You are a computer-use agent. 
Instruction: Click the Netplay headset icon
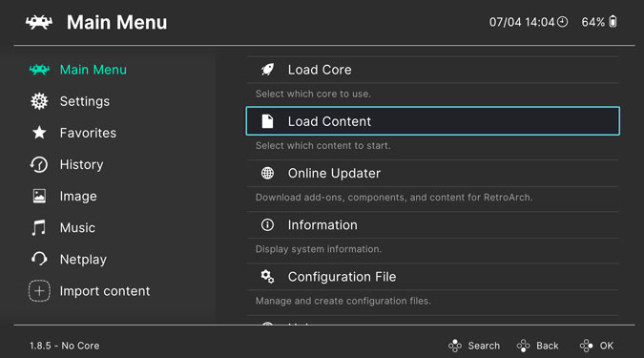(x=39, y=259)
